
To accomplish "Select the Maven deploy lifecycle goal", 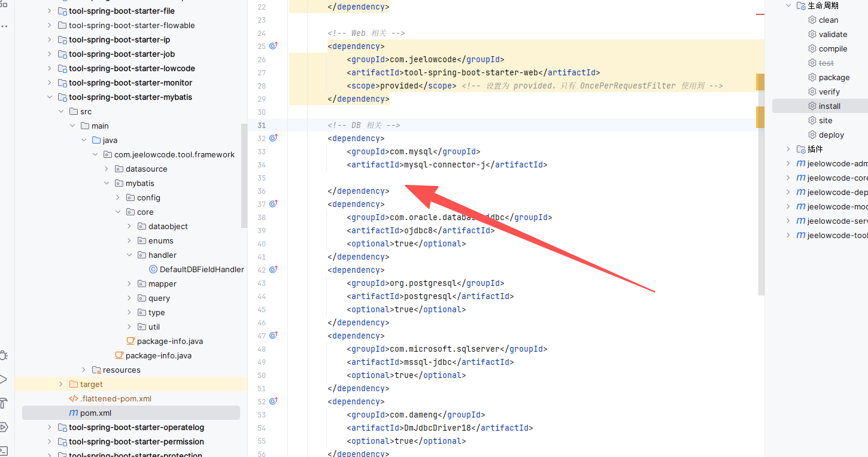I will click(831, 135).
